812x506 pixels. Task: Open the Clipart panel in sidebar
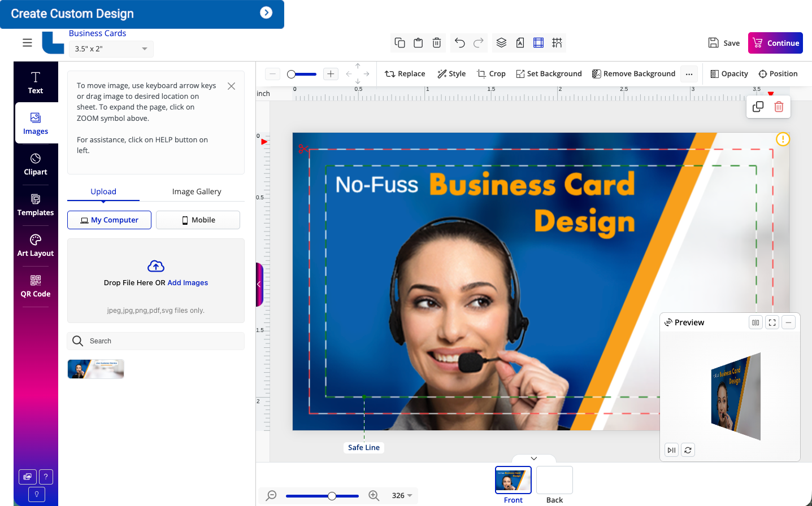[x=36, y=164]
